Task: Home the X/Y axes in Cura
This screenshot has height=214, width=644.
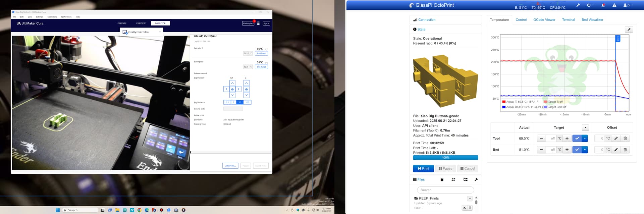Action: [232, 89]
